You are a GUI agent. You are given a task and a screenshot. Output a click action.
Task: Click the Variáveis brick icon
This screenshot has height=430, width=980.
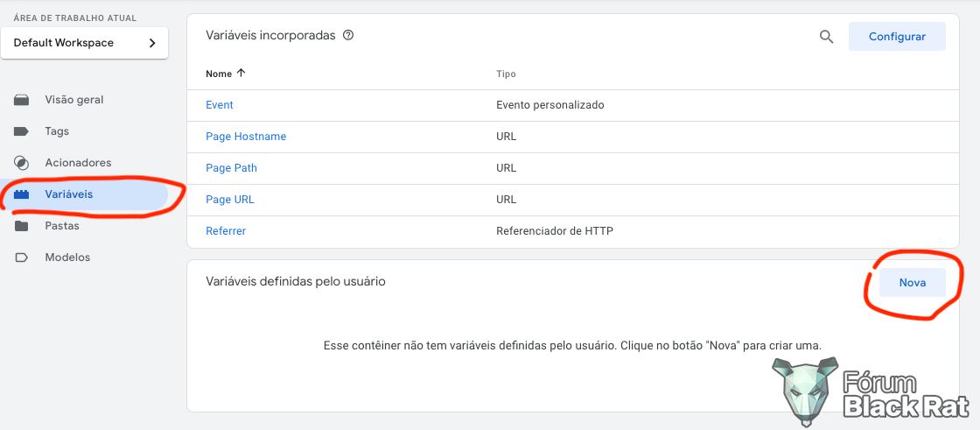[22, 194]
